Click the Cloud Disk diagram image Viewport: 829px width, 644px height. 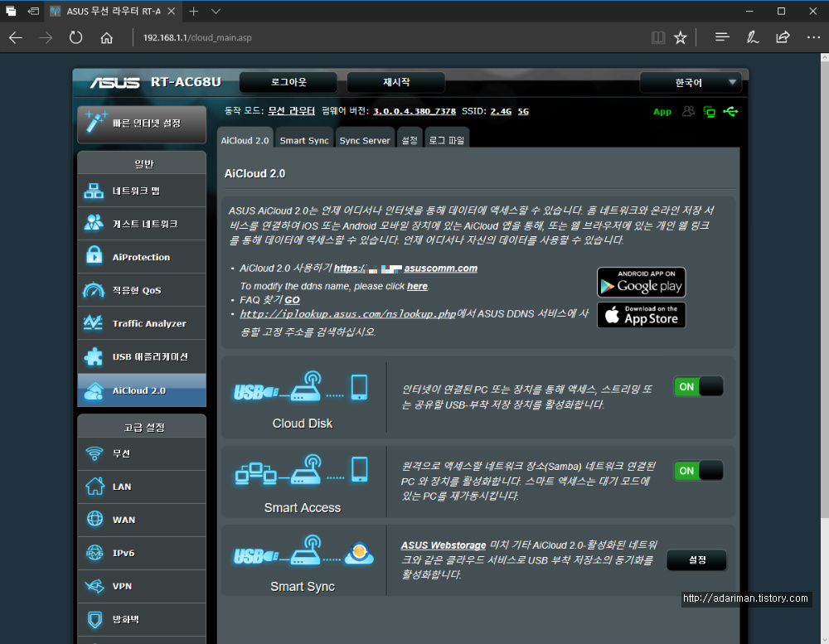pos(302,388)
